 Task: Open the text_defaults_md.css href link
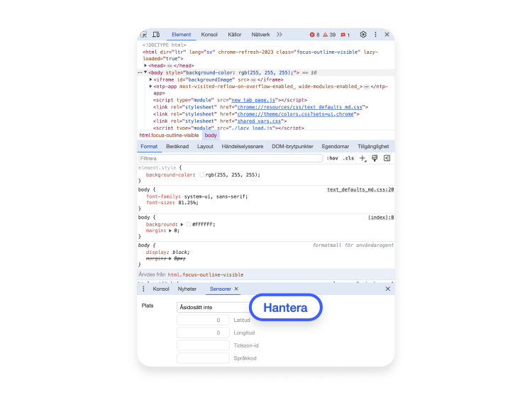pyautogui.click(x=300, y=107)
